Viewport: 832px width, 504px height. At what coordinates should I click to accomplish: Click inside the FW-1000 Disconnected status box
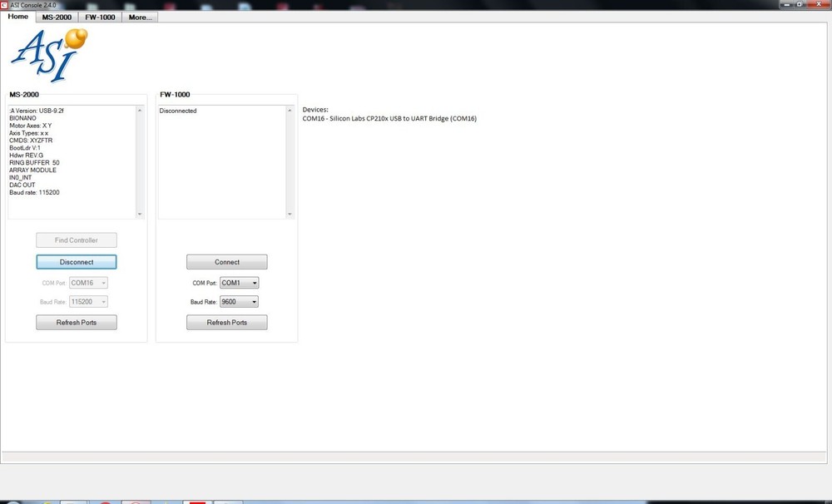[221, 162]
